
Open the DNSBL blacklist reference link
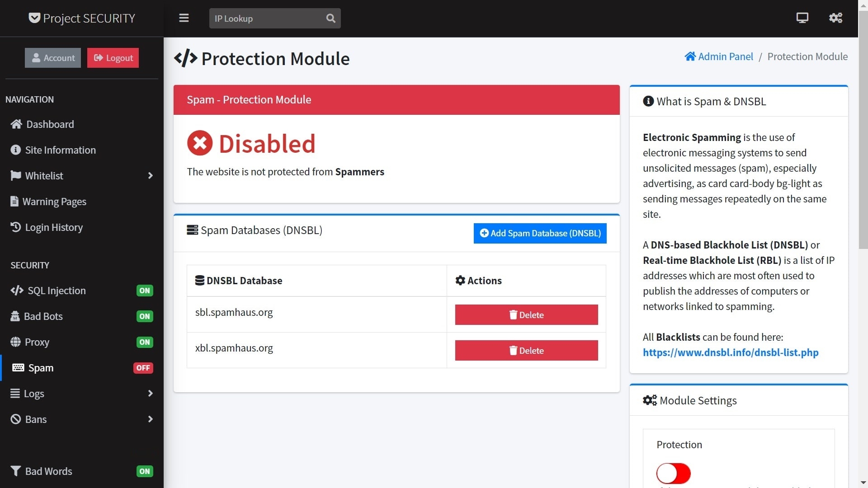tap(730, 352)
